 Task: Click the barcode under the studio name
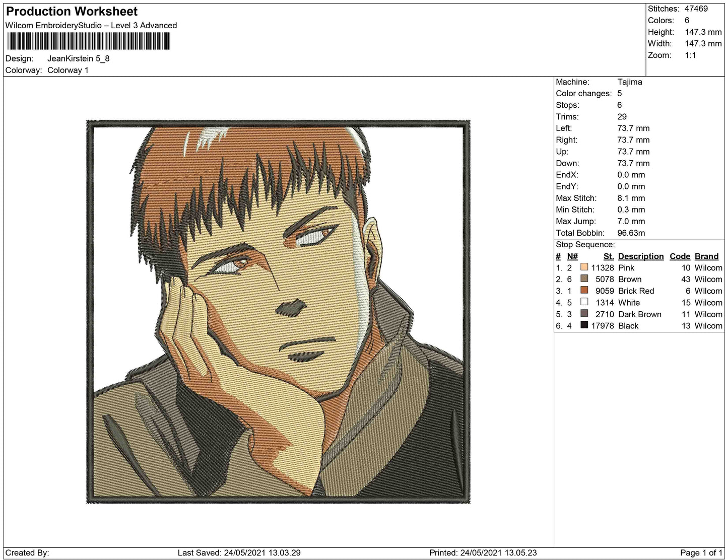pyautogui.click(x=88, y=41)
